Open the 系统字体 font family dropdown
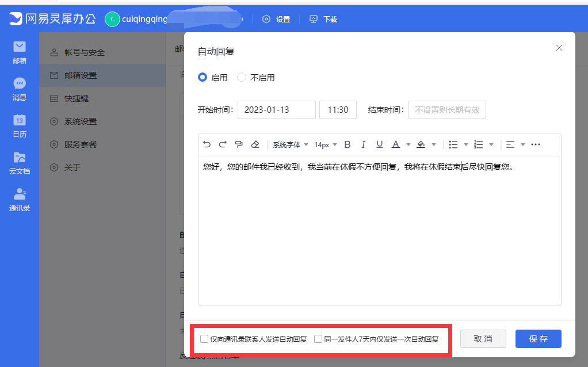Viewport: 588px width, 367px height. 290,145
